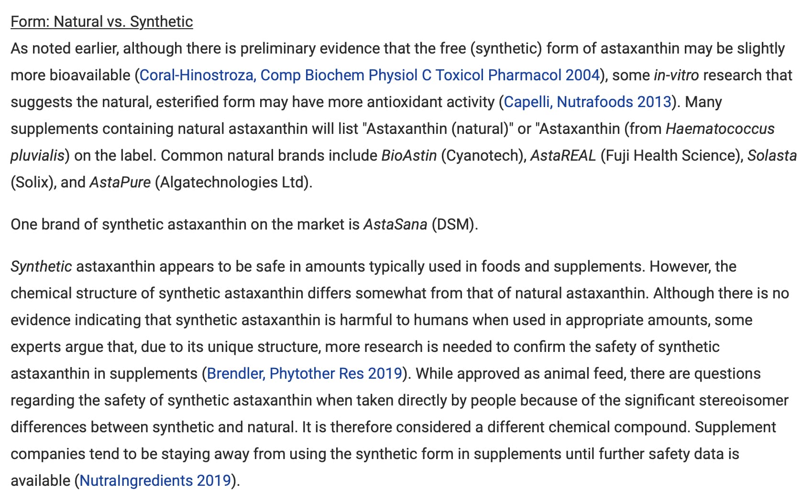Click the italic brand name AstaPure
The height and width of the screenshot is (504, 812).
point(120,182)
